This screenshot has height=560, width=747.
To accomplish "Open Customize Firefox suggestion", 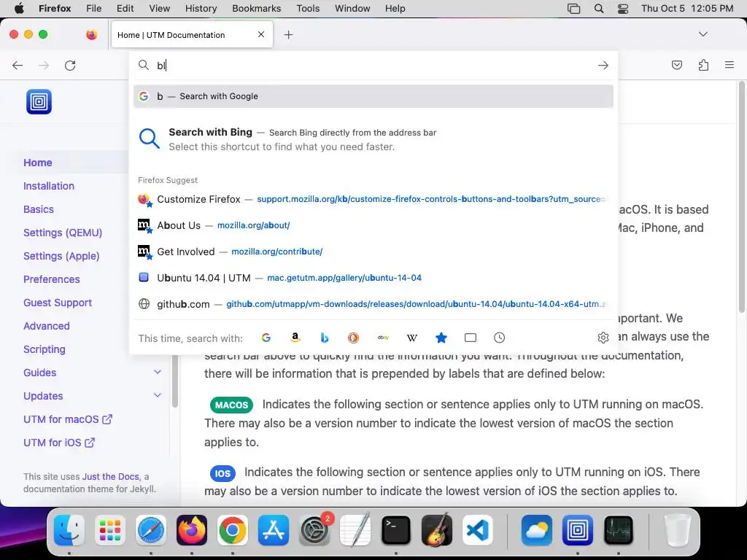I will 373,199.
